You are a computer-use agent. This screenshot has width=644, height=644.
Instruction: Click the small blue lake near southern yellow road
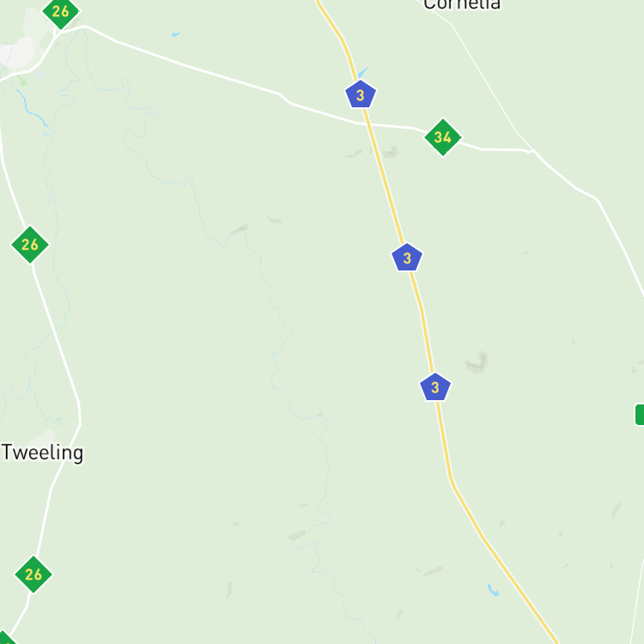click(x=493, y=590)
